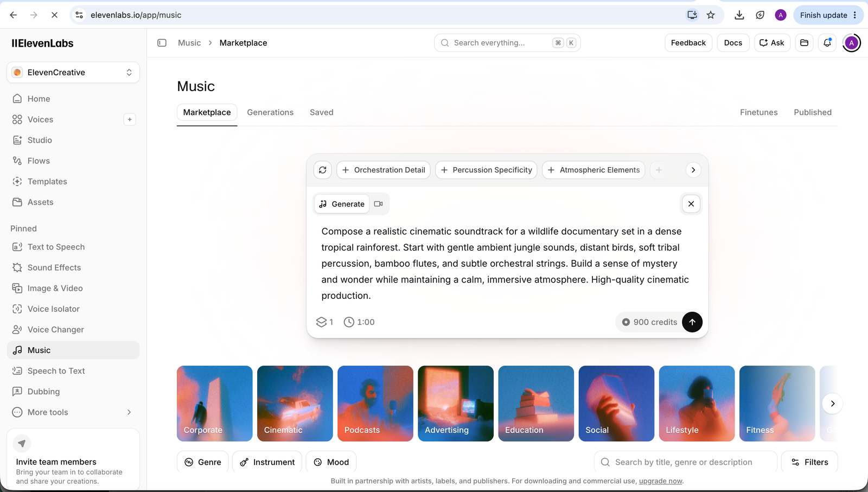Add the Orchestration Detail suggestion
The height and width of the screenshot is (492, 868).
[384, 170]
